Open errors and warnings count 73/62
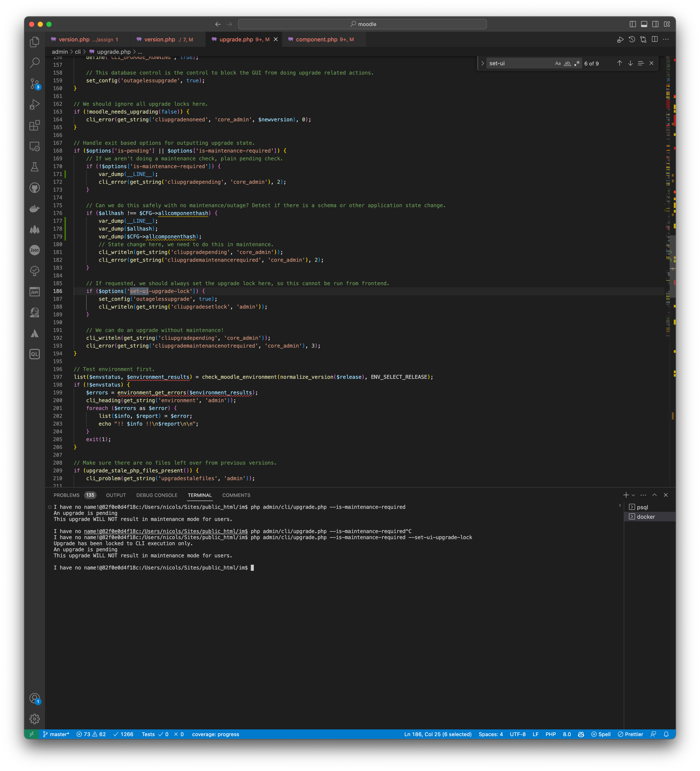This screenshot has width=700, height=771. [x=91, y=734]
